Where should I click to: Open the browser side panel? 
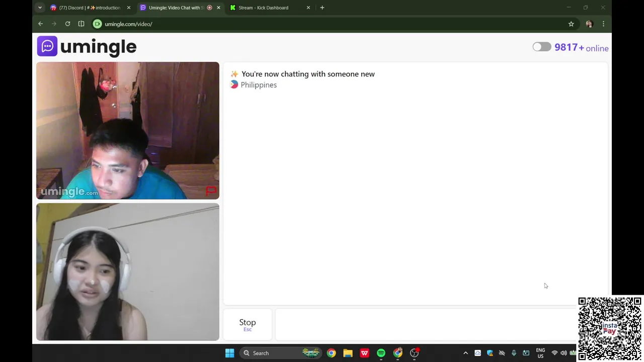click(81, 24)
